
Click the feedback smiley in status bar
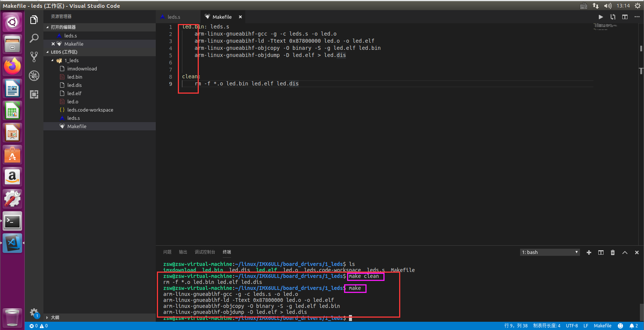coord(620,326)
